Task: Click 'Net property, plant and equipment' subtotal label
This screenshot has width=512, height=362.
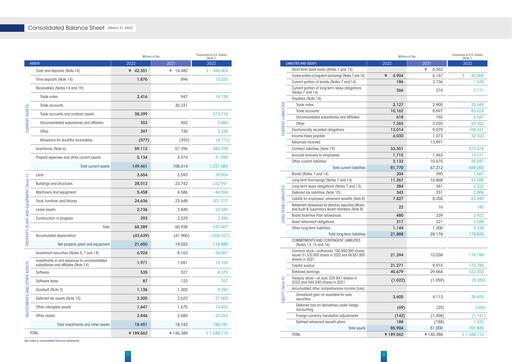Action: point(84,244)
